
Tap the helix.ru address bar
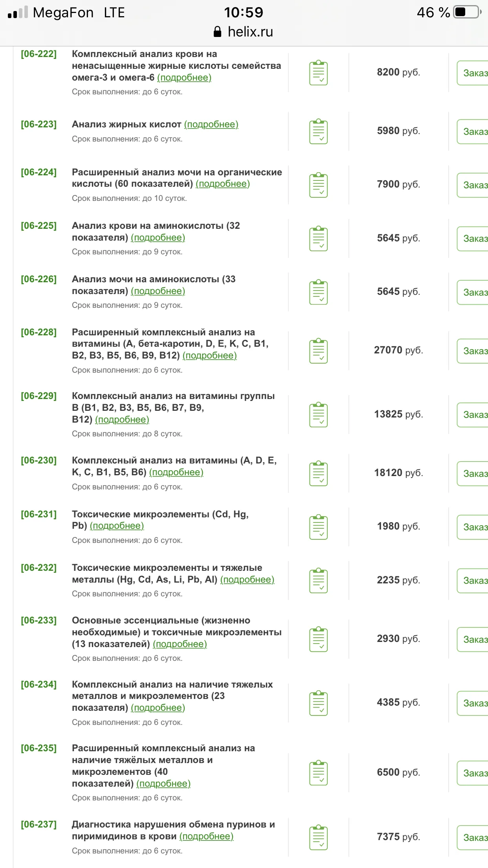tap(244, 32)
